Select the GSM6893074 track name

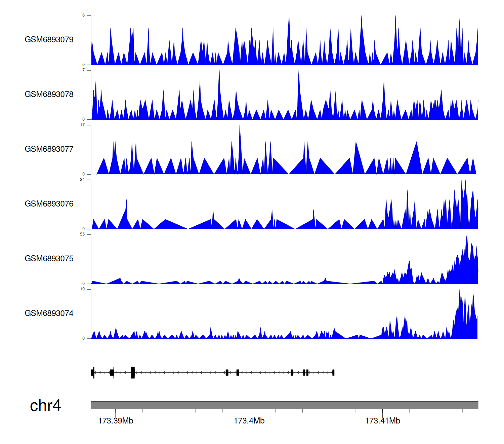[x=49, y=313]
